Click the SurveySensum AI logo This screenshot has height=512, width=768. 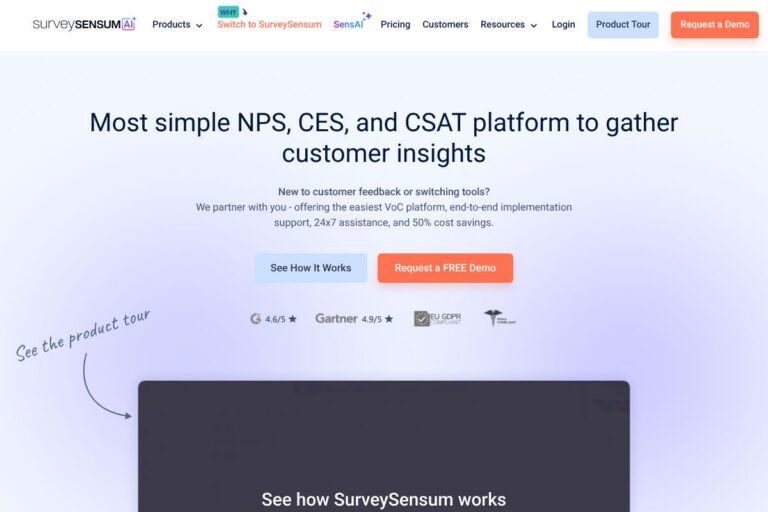pos(84,24)
